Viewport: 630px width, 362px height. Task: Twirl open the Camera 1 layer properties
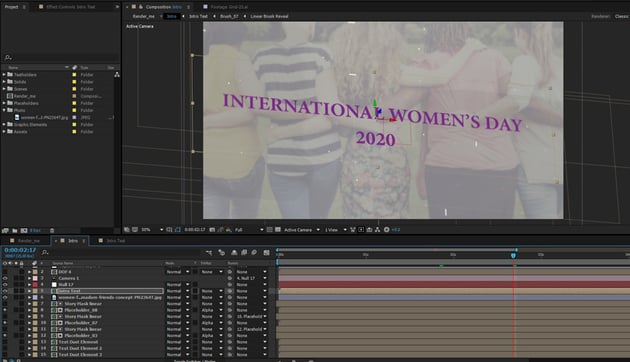(29, 278)
